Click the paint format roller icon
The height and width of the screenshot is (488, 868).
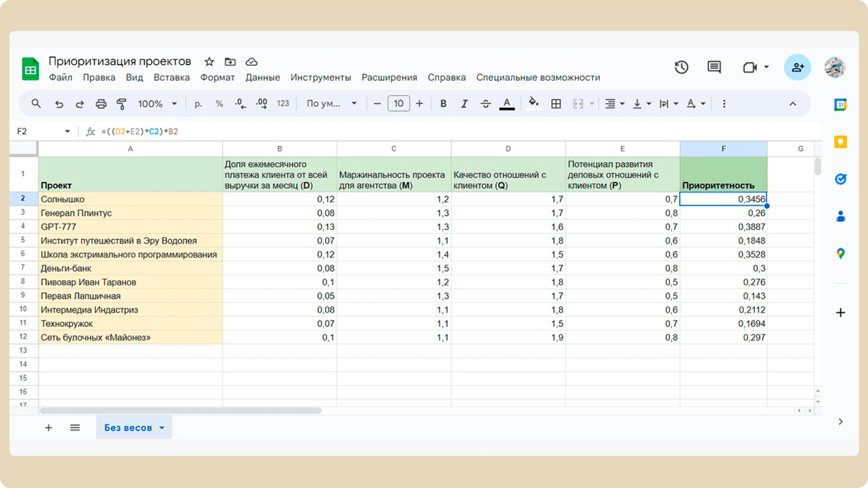coord(121,104)
